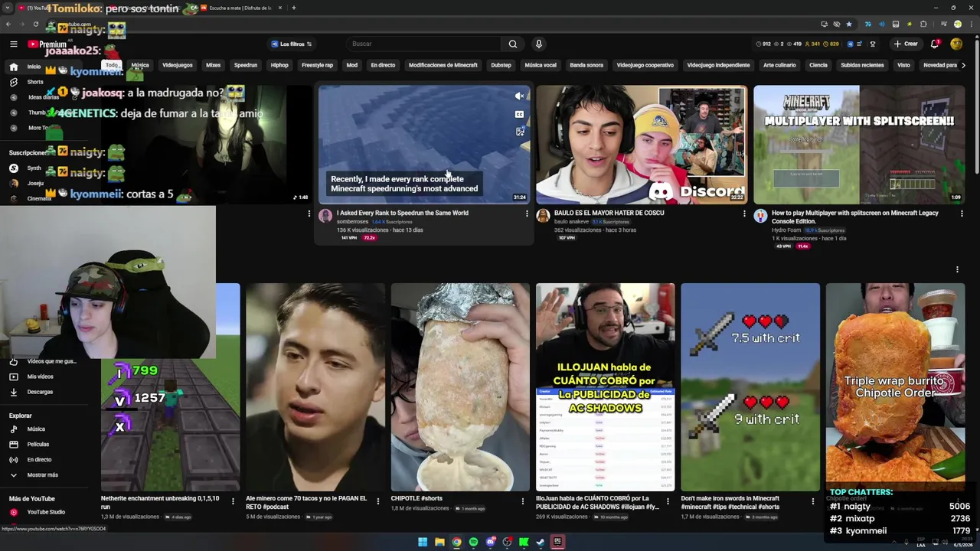Open the 'BAULO ES EL MAYOR HATER' thumbnail
Image resolution: width=980 pixels, height=551 pixels.
tap(642, 145)
